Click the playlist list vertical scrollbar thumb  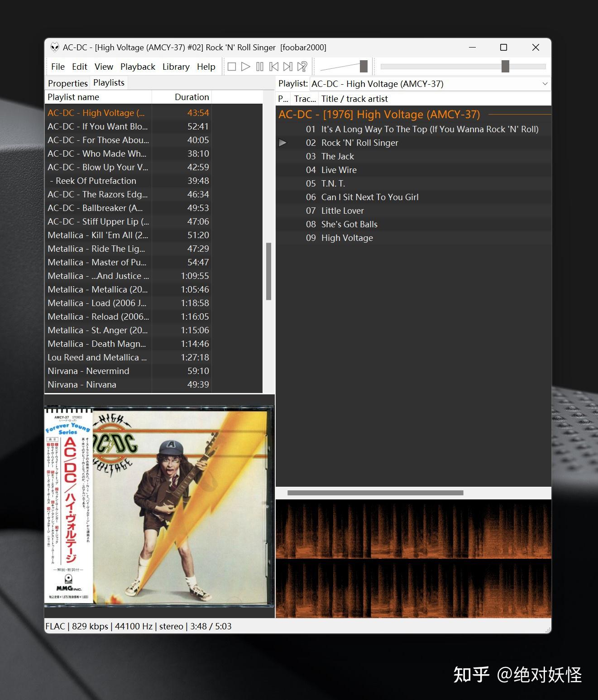coord(268,271)
